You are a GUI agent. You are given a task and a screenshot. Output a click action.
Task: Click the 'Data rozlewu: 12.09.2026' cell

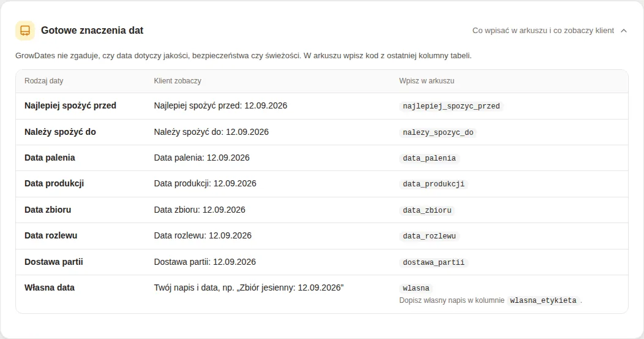(x=203, y=236)
